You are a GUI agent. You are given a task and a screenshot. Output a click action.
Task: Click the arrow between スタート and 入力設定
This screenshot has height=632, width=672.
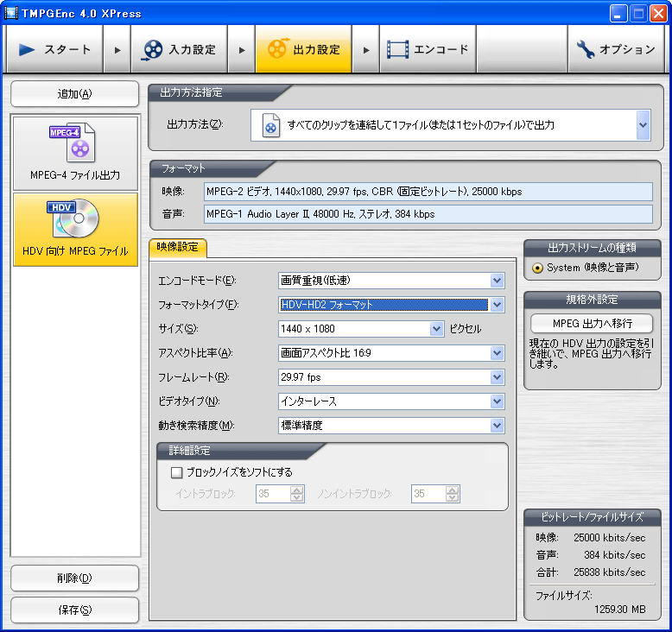point(117,50)
